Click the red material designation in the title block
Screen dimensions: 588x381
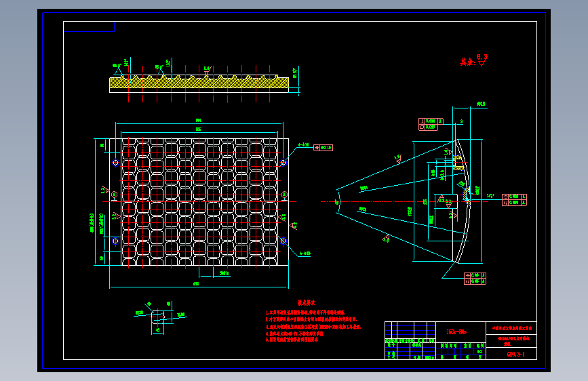456,332
